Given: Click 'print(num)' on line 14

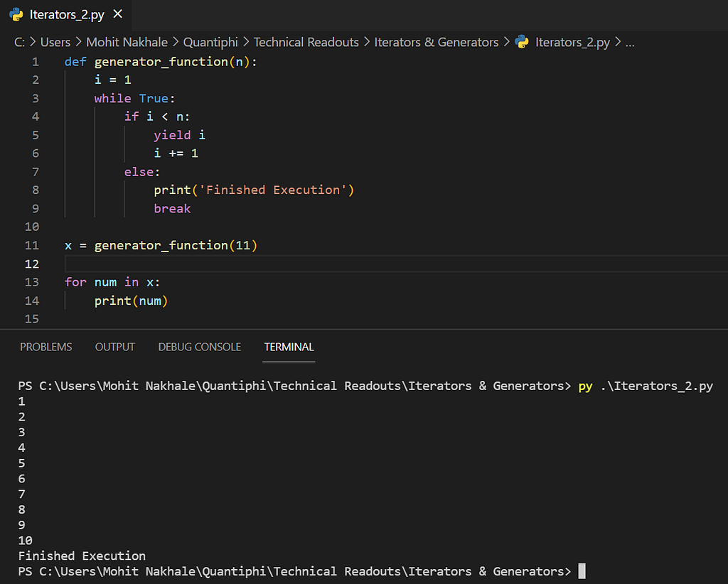Looking at the screenshot, I should pos(131,301).
